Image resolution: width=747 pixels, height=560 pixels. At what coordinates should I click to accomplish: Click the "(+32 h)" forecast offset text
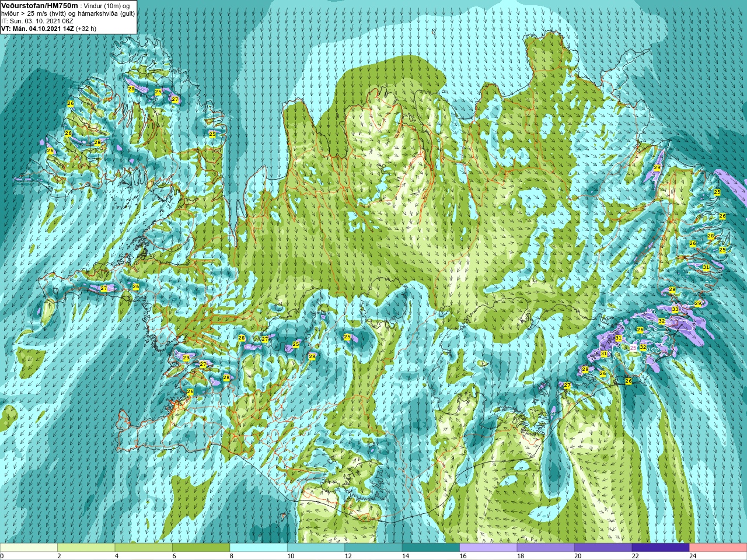click(x=86, y=28)
